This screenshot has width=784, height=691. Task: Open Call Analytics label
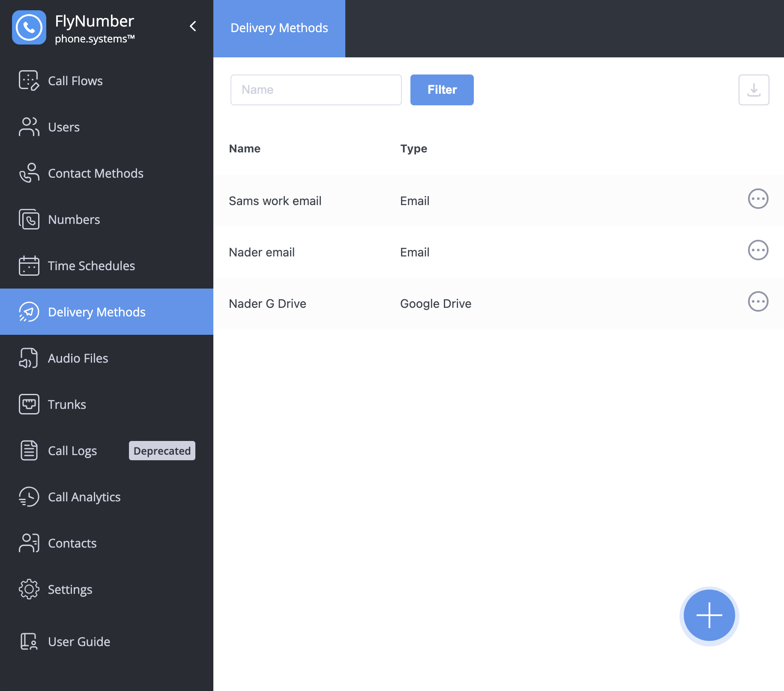click(84, 497)
